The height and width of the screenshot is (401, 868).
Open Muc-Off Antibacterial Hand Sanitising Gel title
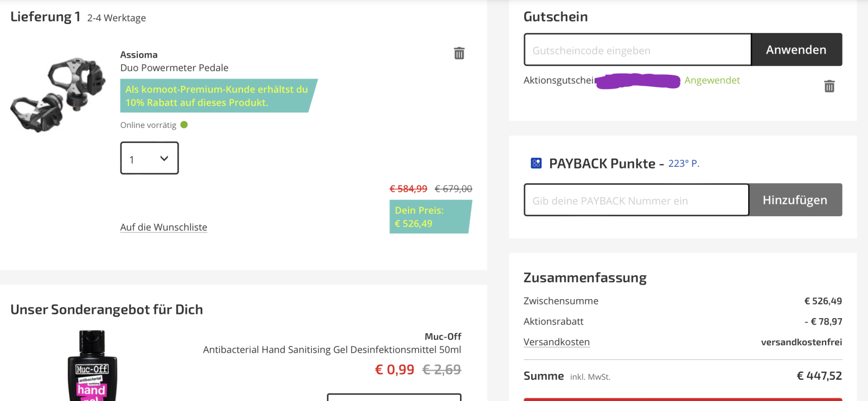tap(332, 350)
